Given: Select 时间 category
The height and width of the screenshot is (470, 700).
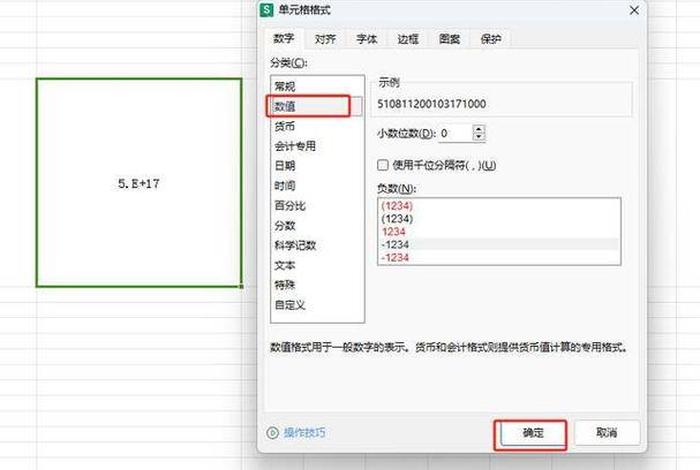Looking at the screenshot, I should pos(317,186).
